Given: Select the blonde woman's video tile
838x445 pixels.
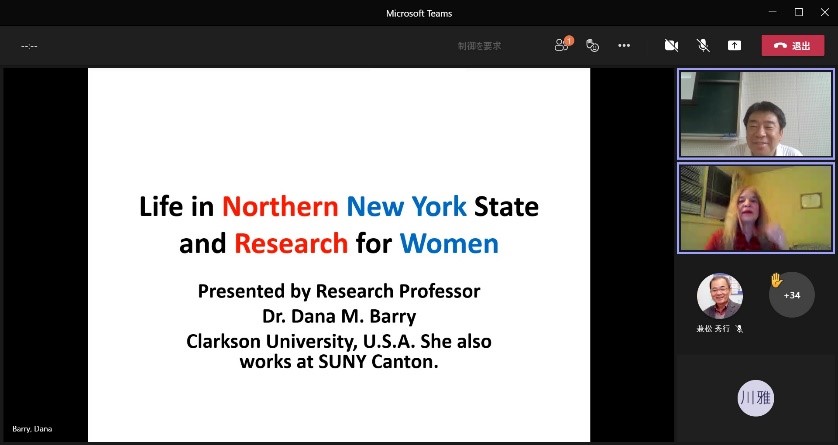Looking at the screenshot, I should pos(756,208).
